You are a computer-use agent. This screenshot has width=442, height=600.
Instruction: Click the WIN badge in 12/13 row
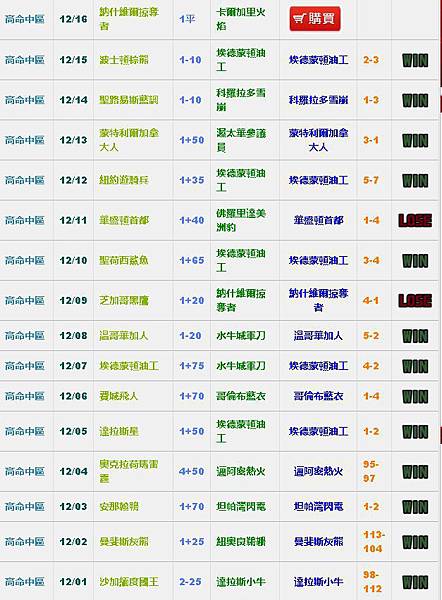click(x=415, y=140)
